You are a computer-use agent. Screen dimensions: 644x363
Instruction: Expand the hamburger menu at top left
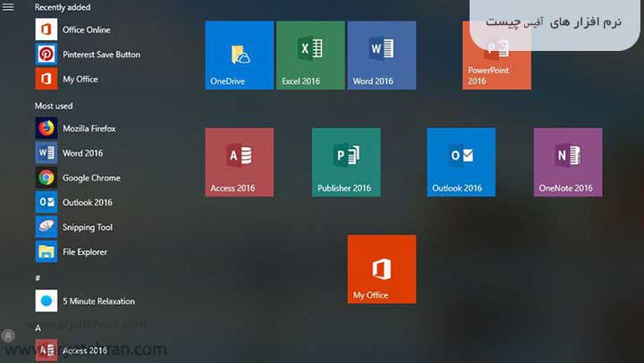click(9, 7)
